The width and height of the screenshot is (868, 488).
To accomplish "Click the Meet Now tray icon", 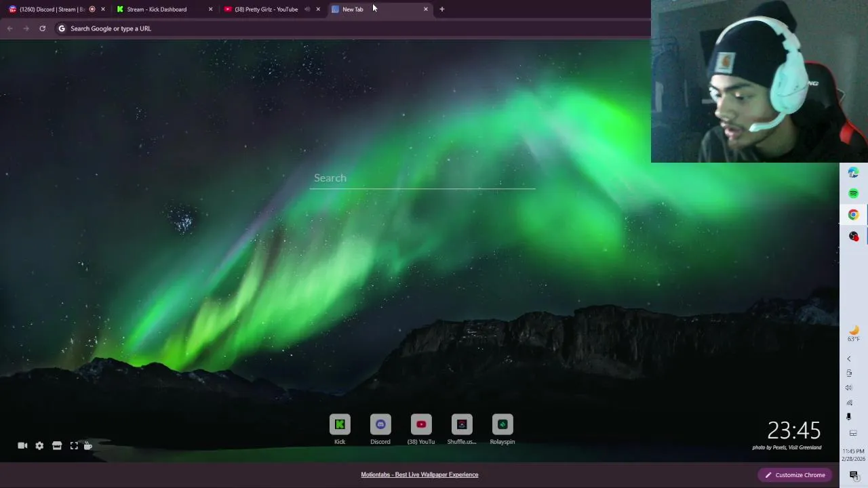I will pyautogui.click(x=848, y=373).
